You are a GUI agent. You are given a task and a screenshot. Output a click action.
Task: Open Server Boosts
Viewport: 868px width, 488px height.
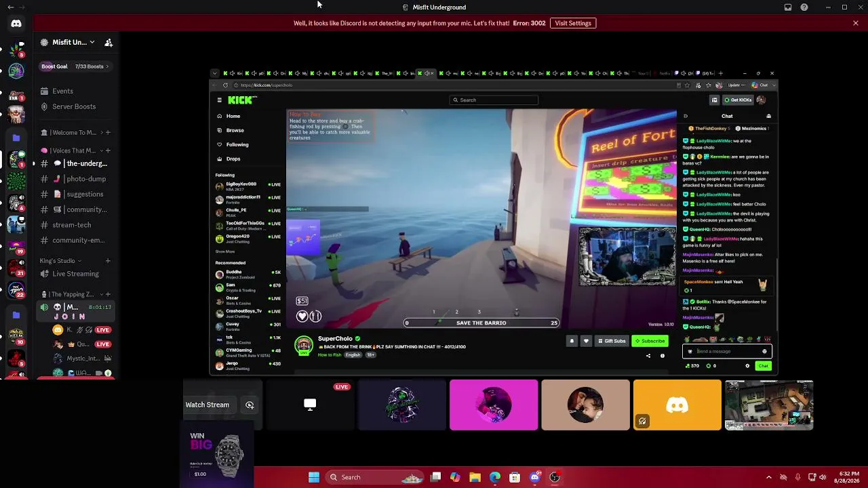coord(75,106)
